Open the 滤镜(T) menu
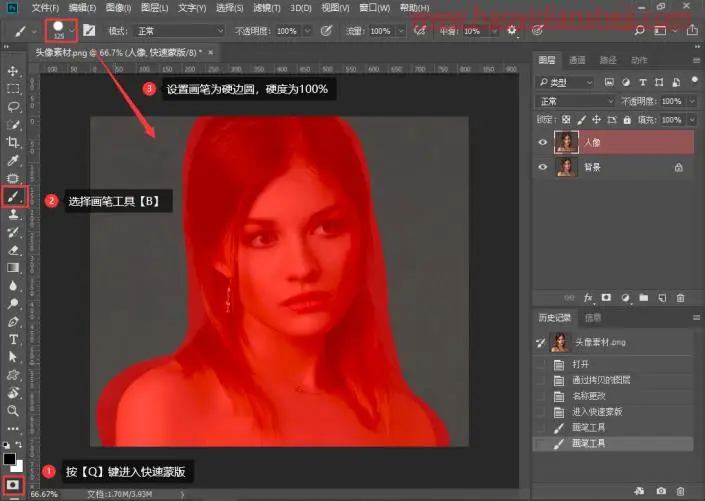The width and height of the screenshot is (705, 501). [267, 8]
